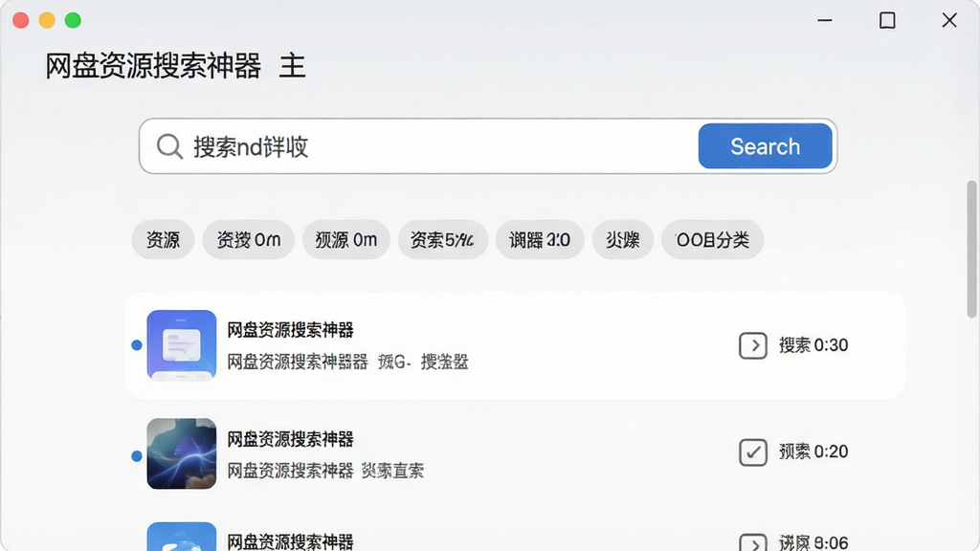Open the blue document app icon thumbnail
Image resolution: width=980 pixels, height=551 pixels.
click(182, 345)
